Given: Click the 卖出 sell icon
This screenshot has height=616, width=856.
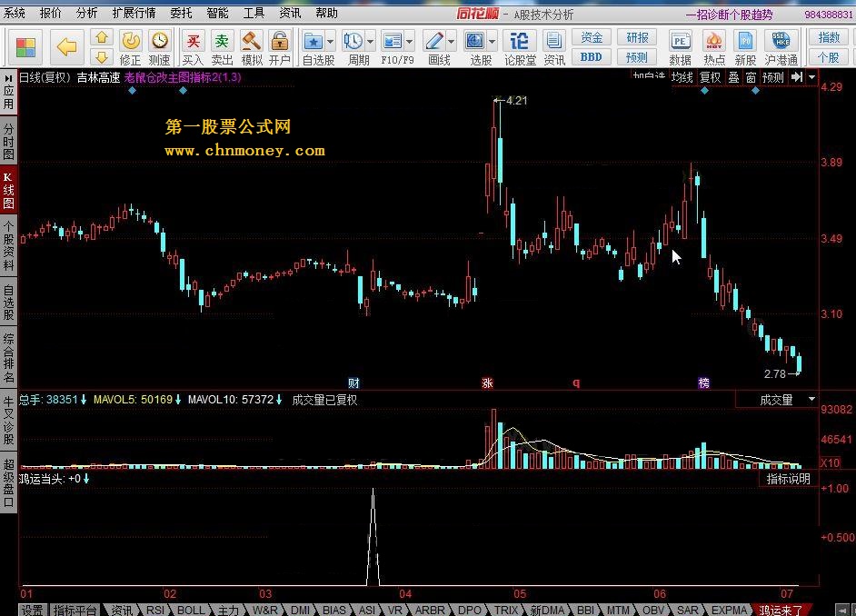Looking at the screenshot, I should pos(222,40).
